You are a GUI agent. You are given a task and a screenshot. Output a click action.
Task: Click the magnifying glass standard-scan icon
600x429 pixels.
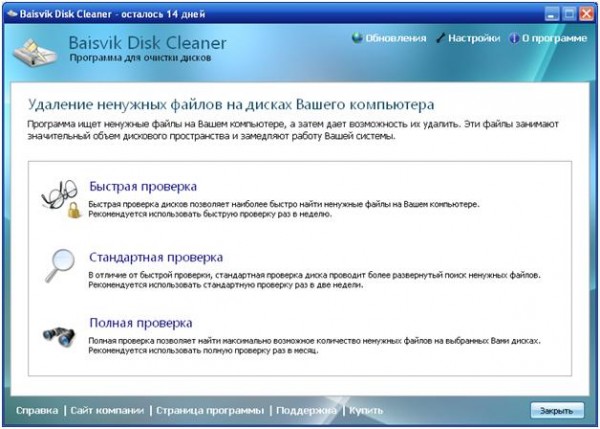tap(60, 266)
